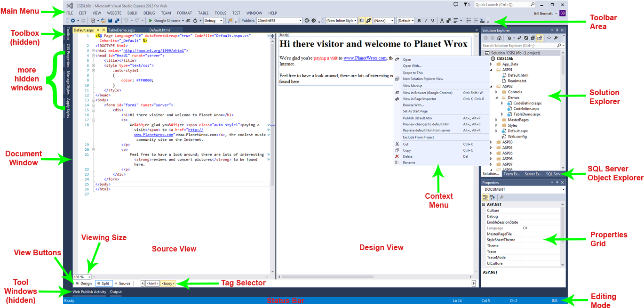
Task: Click the foreground color A icon
Action: pyautogui.click(x=442, y=21)
